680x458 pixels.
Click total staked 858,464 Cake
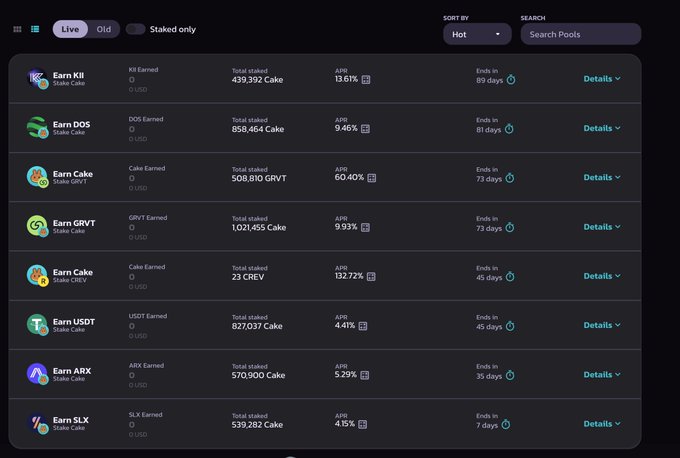click(x=258, y=129)
